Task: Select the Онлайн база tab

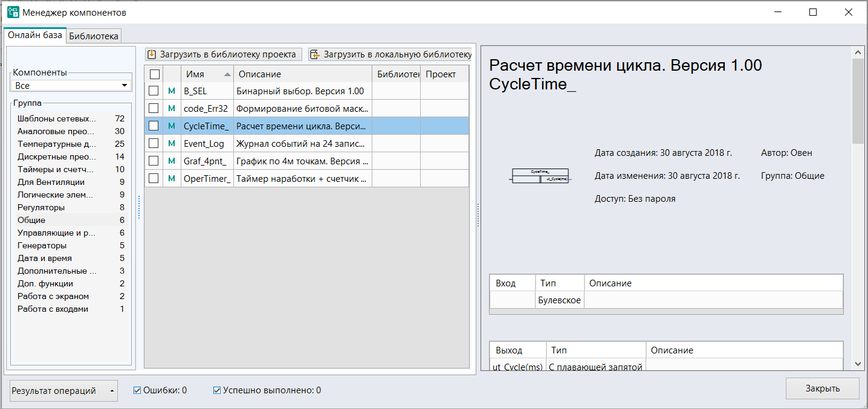Action: click(x=34, y=36)
